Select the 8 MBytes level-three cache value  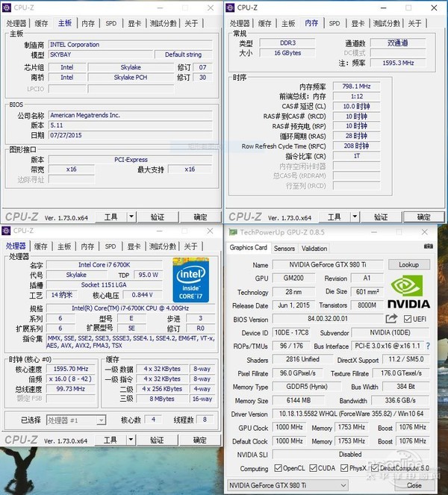(162, 399)
